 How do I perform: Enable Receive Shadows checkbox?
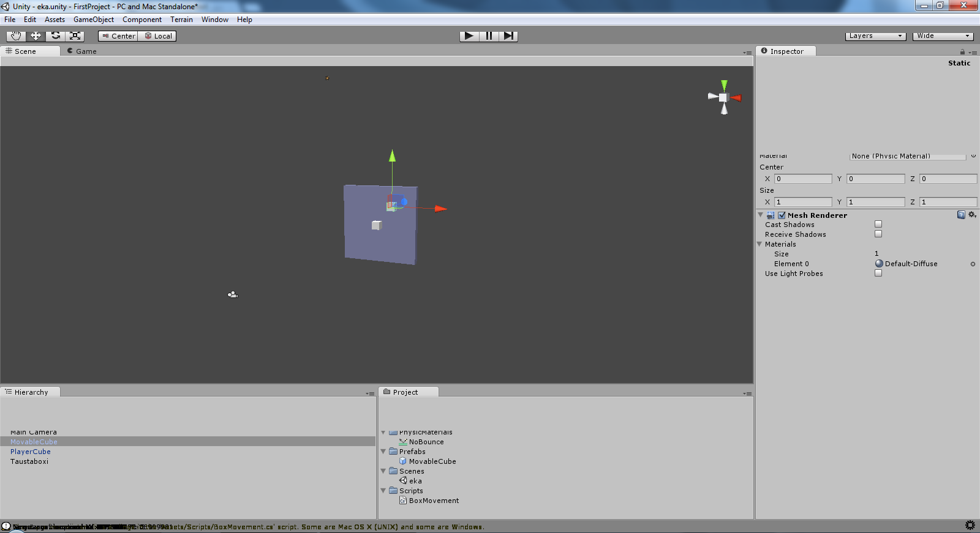pos(878,234)
